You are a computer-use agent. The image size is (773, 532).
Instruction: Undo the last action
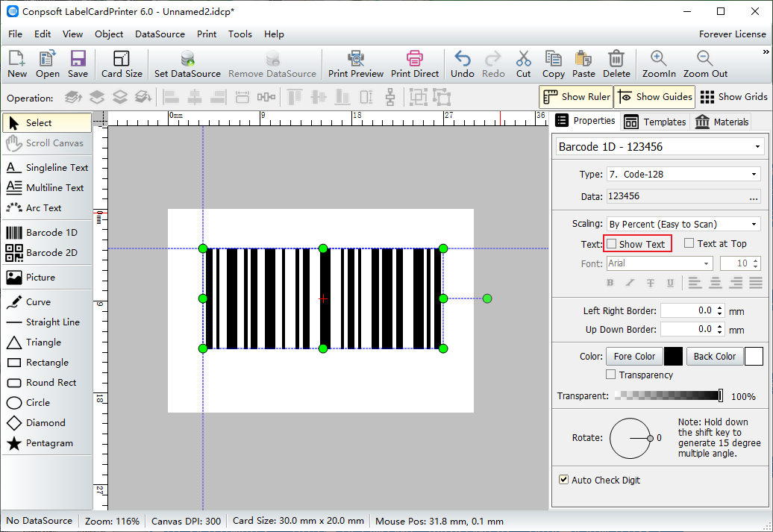[463, 64]
